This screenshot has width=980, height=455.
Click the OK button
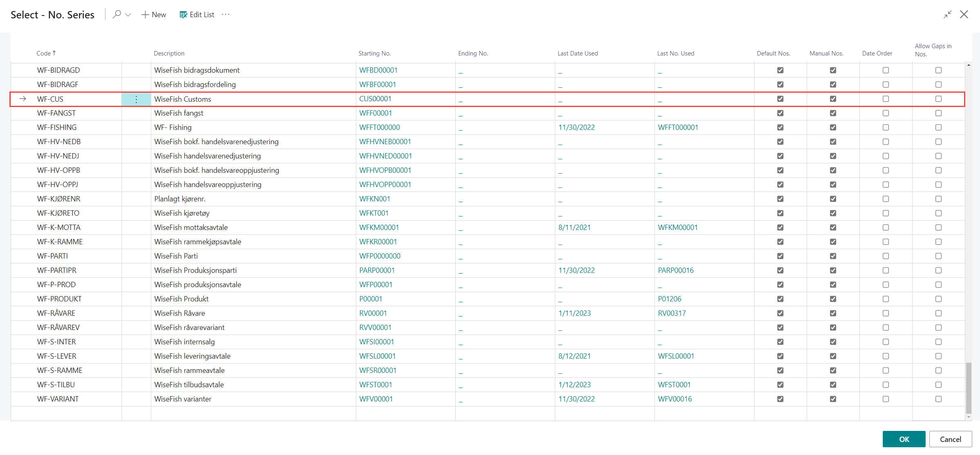904,439
